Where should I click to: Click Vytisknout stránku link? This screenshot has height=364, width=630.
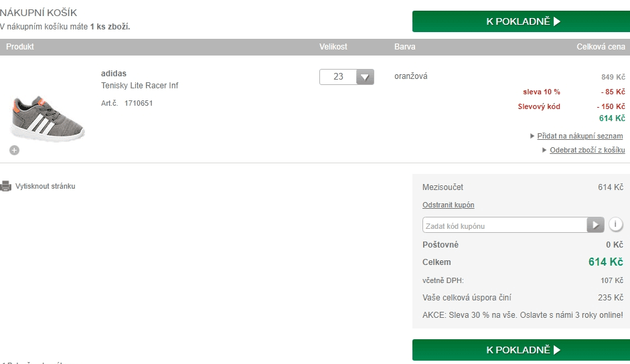tap(46, 186)
